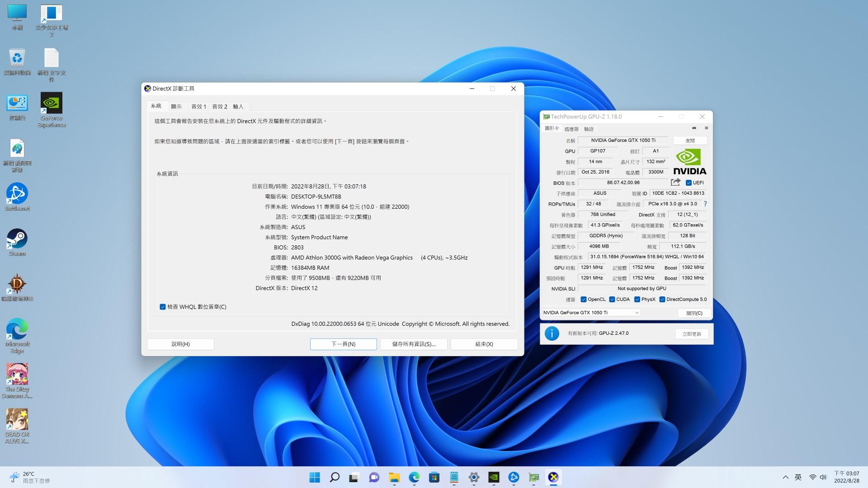
Task: Click the taskbar clock and date
Action: click(846, 477)
